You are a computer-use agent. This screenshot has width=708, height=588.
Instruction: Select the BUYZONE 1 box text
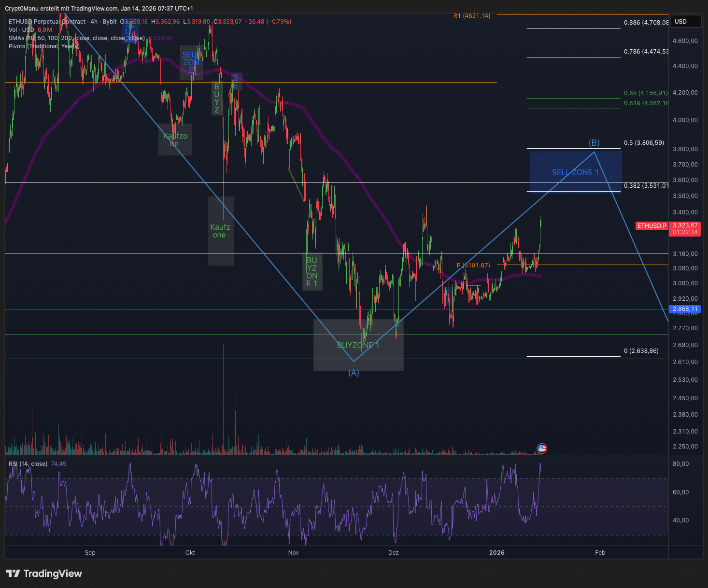(x=358, y=345)
